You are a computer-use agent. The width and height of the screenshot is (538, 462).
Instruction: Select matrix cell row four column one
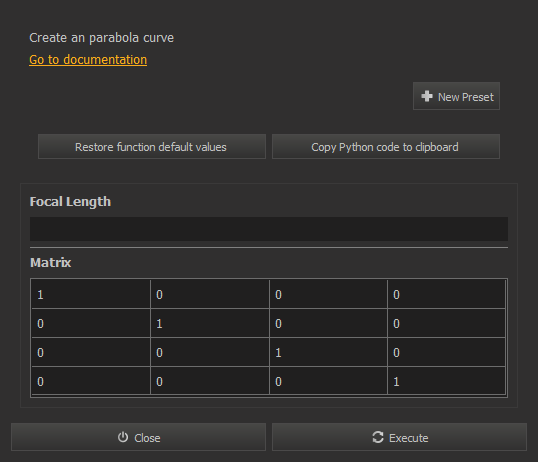91,381
